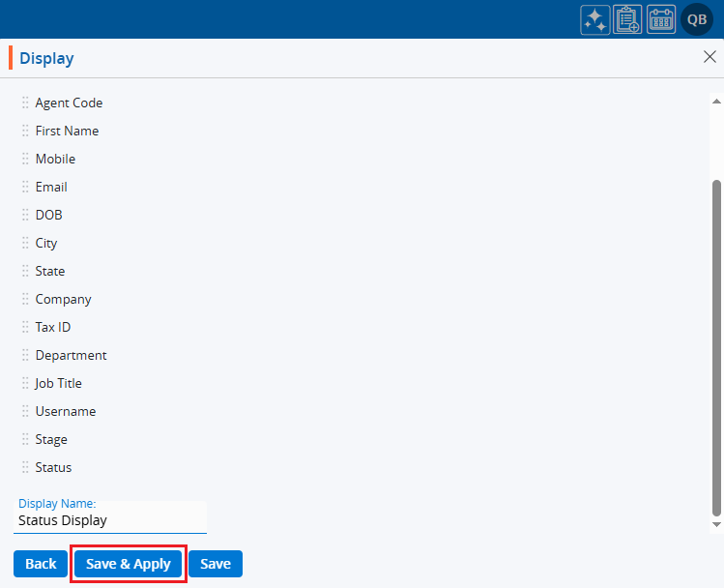This screenshot has width=724, height=588.
Task: Open the QB user profile avatar
Action: (x=697, y=20)
